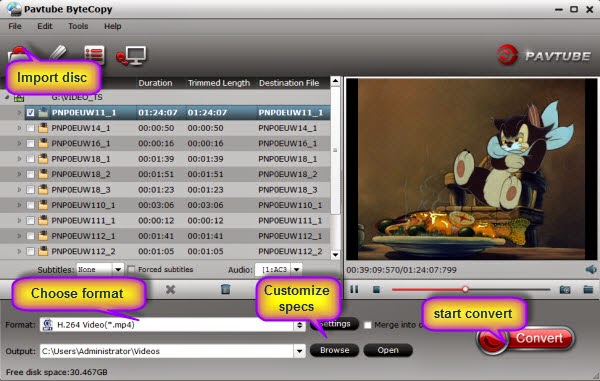Open the Output path dropdown arrow

pos(300,350)
